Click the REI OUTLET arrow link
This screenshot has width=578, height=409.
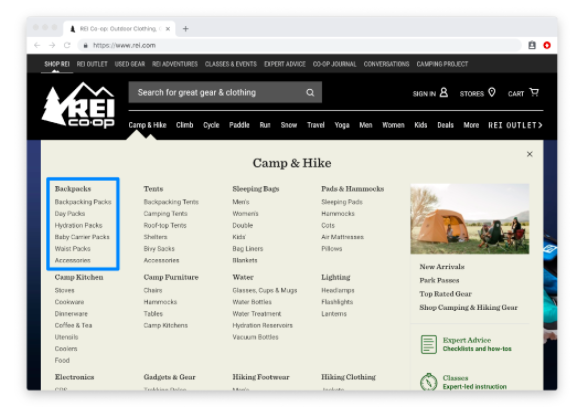(x=515, y=125)
